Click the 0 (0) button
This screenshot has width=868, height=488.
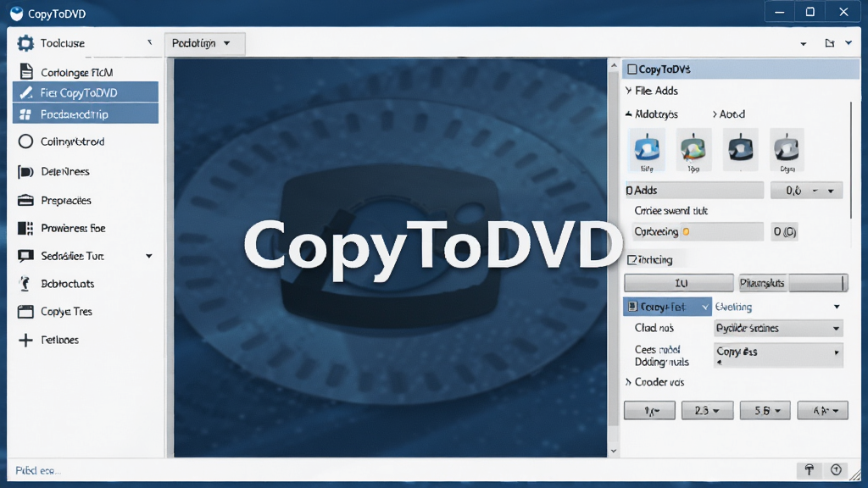pyautogui.click(x=784, y=232)
